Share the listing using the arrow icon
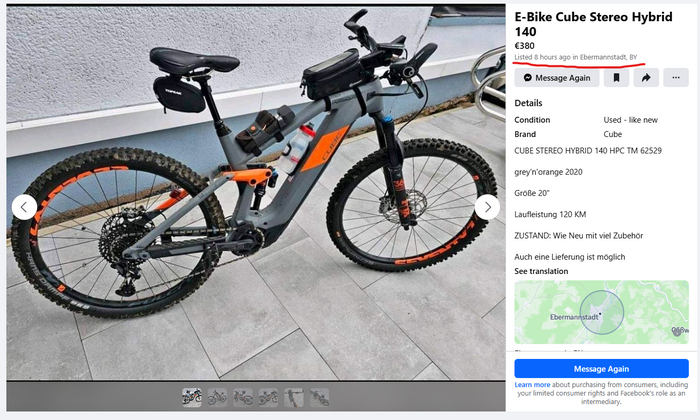 646,78
